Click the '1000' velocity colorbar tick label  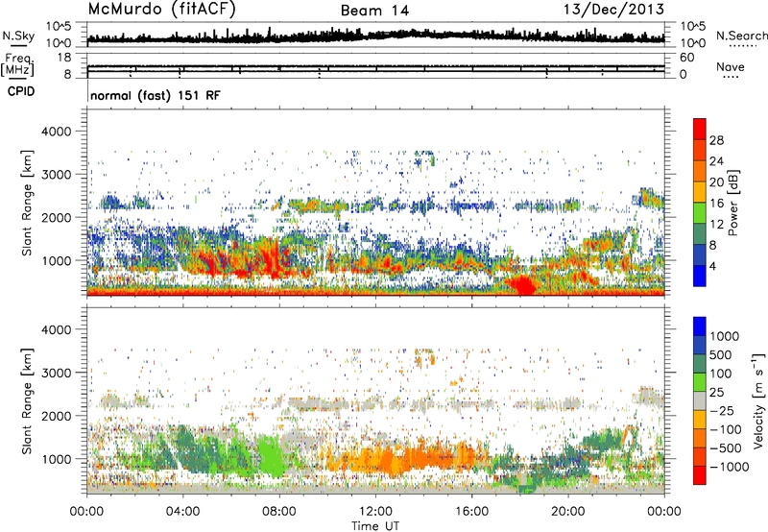pos(725,336)
